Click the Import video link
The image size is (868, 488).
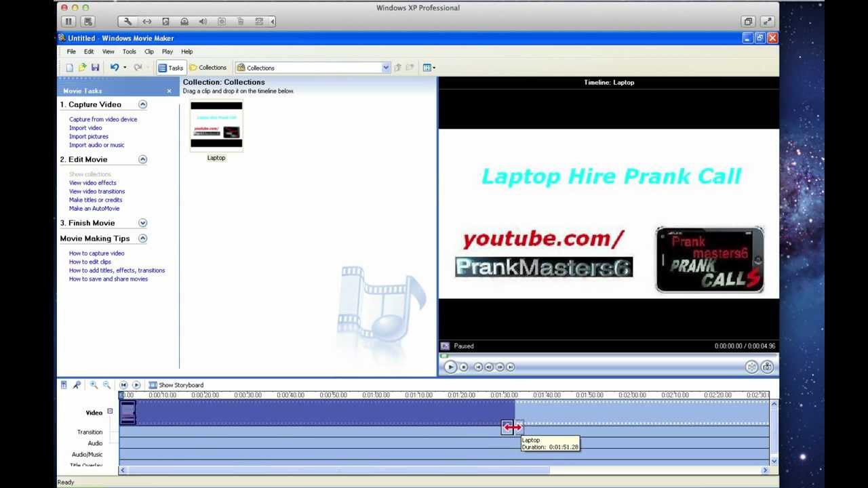click(x=85, y=128)
